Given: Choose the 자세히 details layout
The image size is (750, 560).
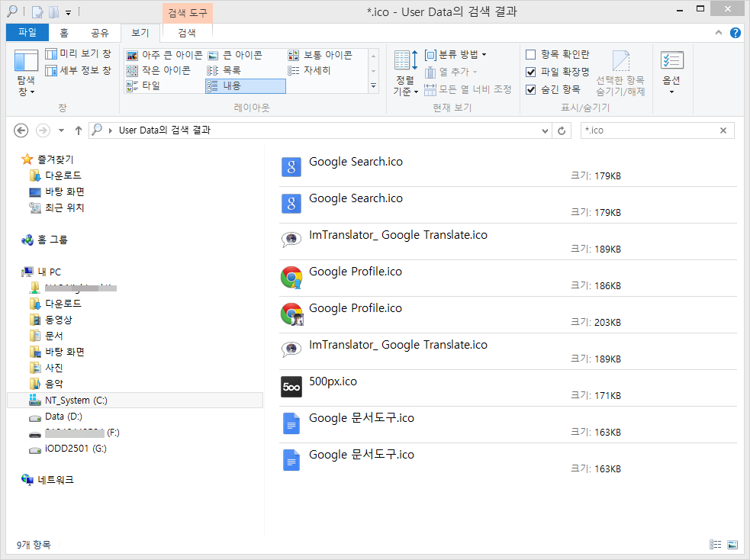Looking at the screenshot, I should [309, 70].
